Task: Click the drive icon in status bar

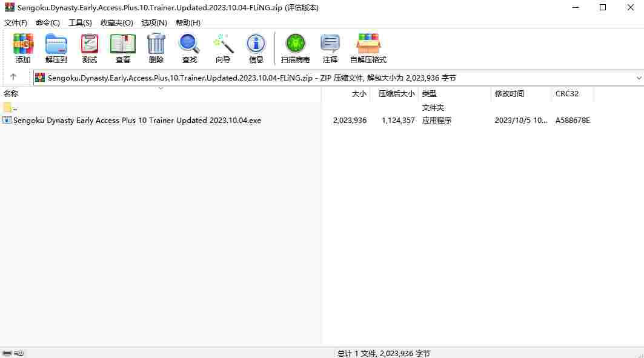Action: tap(7, 353)
